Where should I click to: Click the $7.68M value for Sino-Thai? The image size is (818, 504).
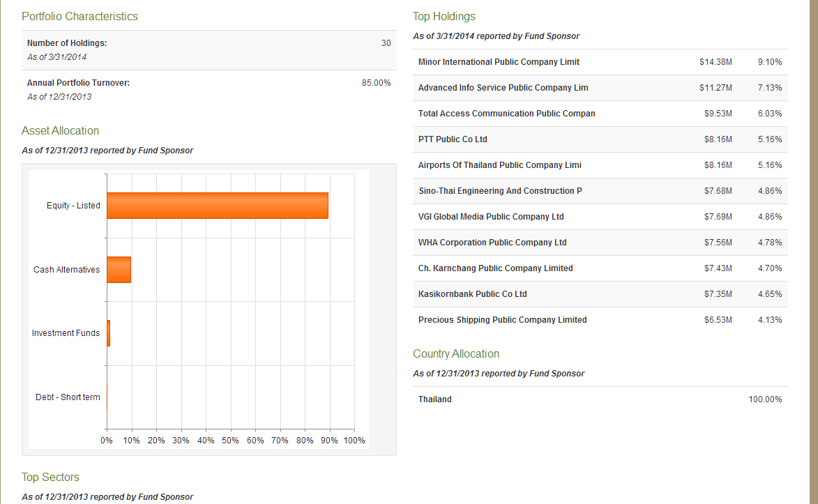tap(718, 191)
